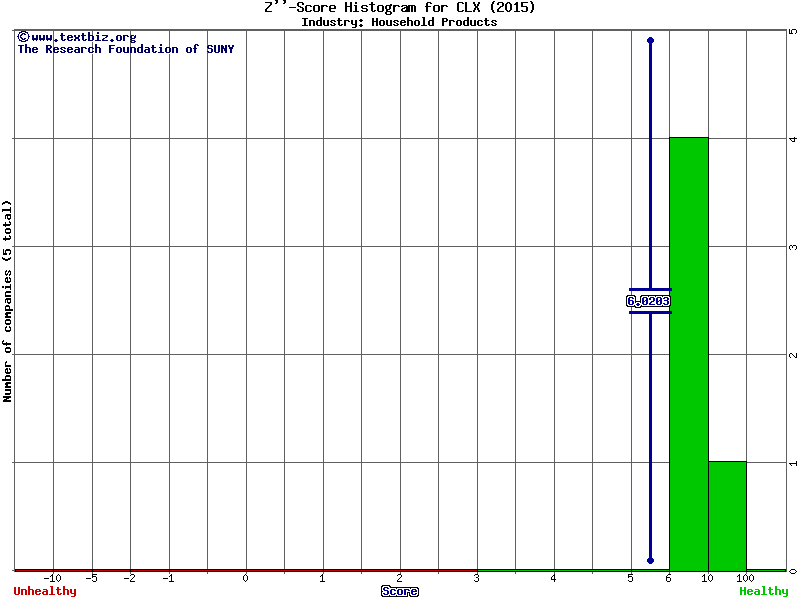Click the top dot of the blue marker line
The height and width of the screenshot is (600, 800).
(x=651, y=40)
